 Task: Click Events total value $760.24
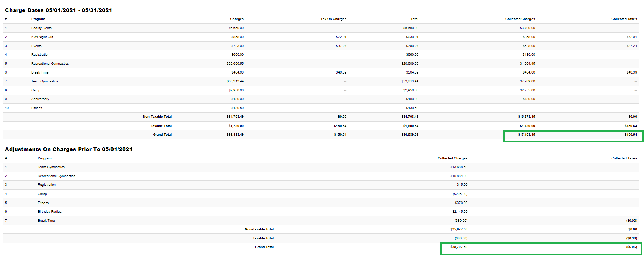412,46
